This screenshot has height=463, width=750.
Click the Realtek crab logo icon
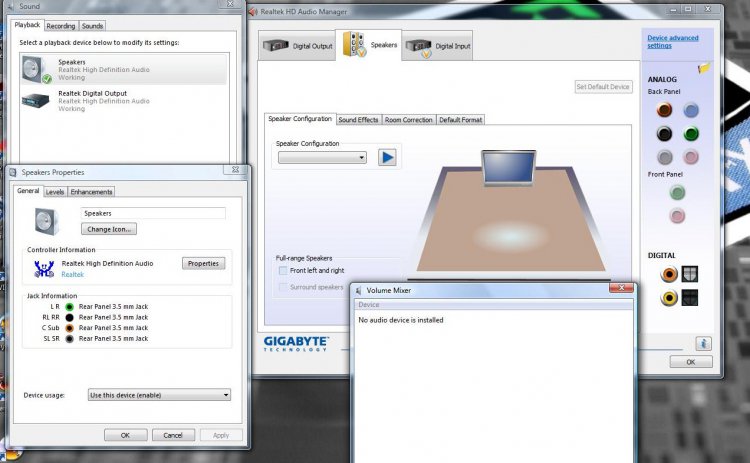(44, 269)
